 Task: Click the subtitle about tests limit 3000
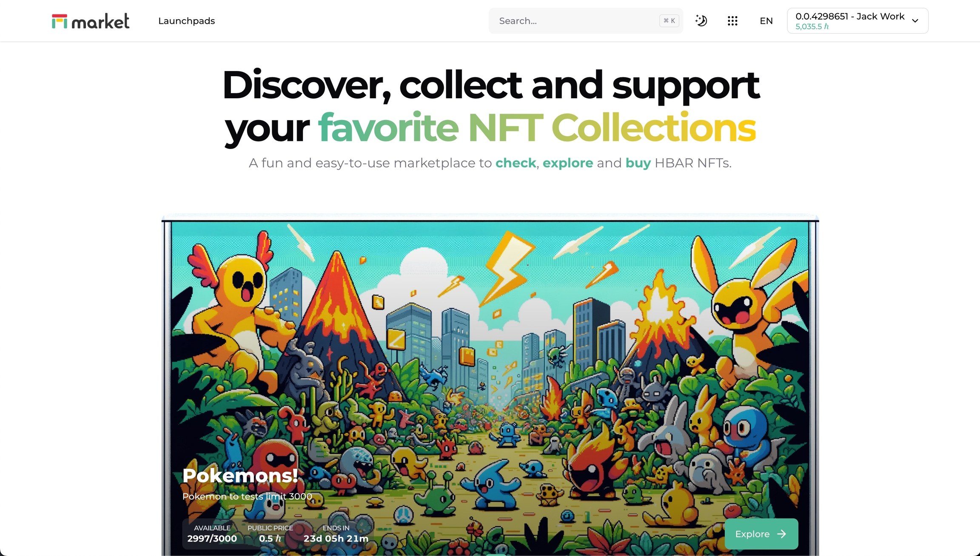247,496
